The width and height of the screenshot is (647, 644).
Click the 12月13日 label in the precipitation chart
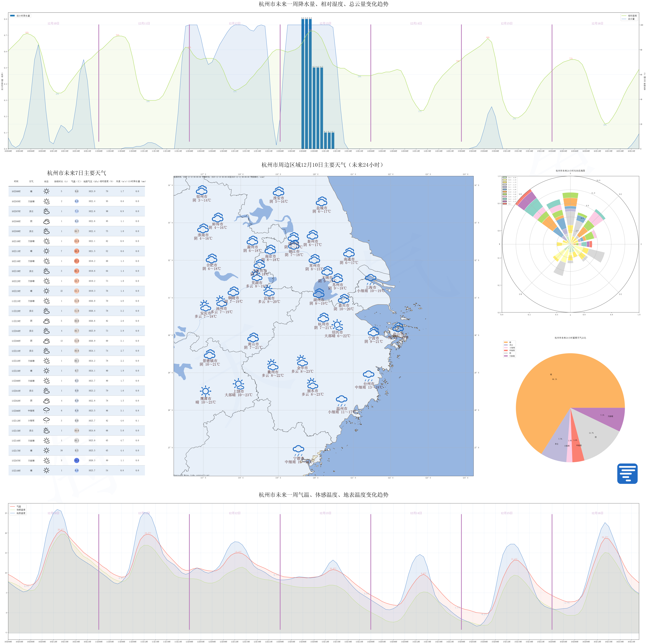click(325, 23)
